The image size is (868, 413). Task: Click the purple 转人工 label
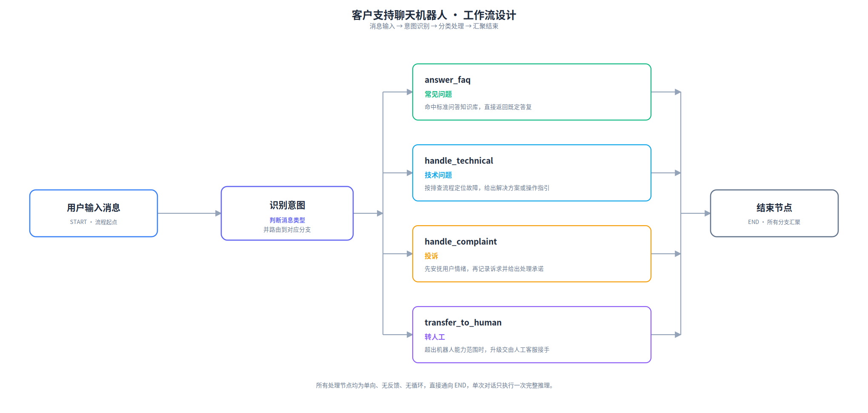coord(435,337)
